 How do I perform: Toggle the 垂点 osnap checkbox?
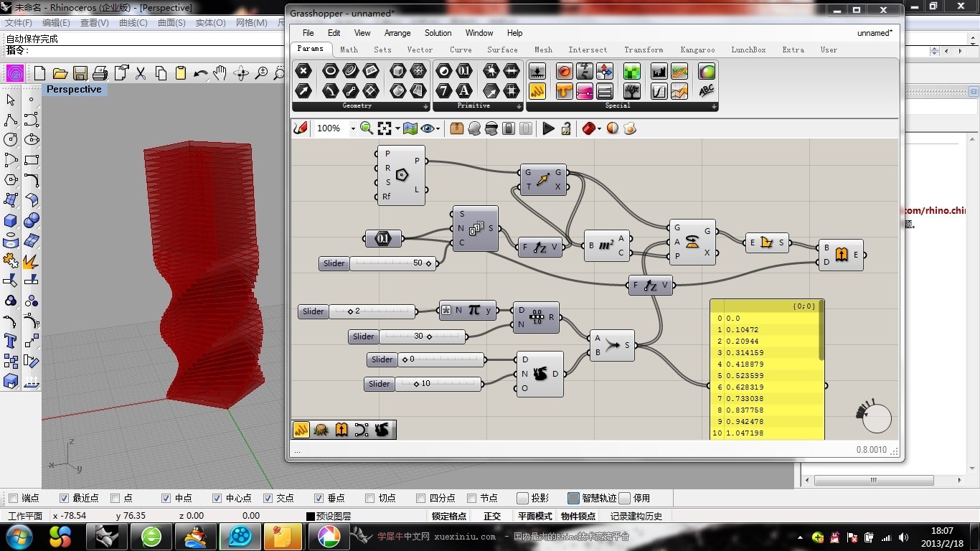point(319,498)
